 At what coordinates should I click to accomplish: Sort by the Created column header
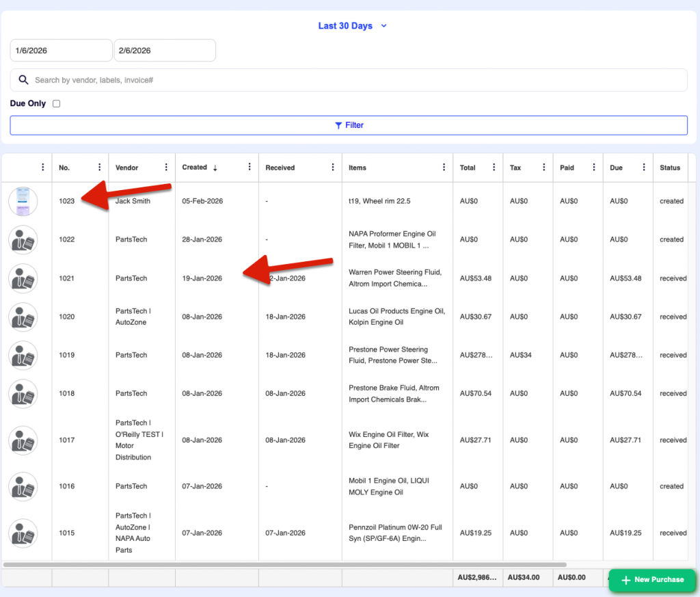(x=195, y=168)
